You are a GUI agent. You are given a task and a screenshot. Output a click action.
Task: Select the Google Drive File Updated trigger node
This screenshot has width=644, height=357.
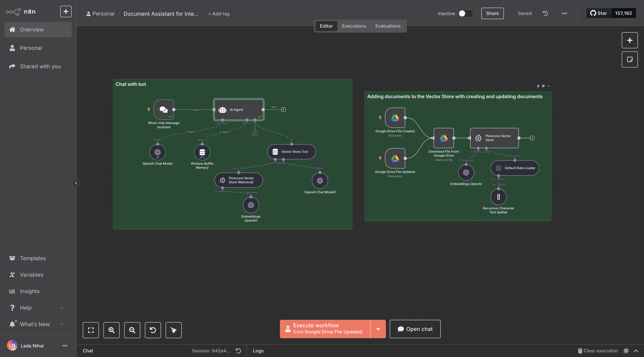[x=395, y=158]
